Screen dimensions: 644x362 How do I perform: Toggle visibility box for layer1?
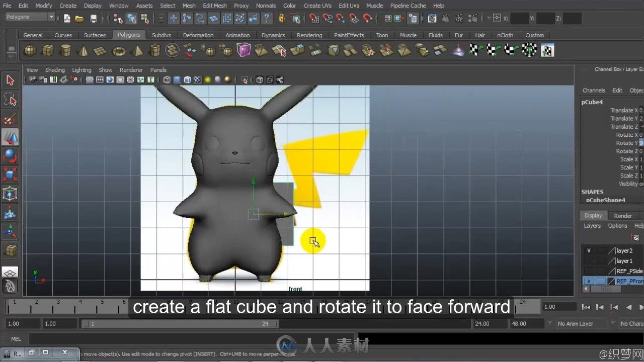click(x=589, y=261)
